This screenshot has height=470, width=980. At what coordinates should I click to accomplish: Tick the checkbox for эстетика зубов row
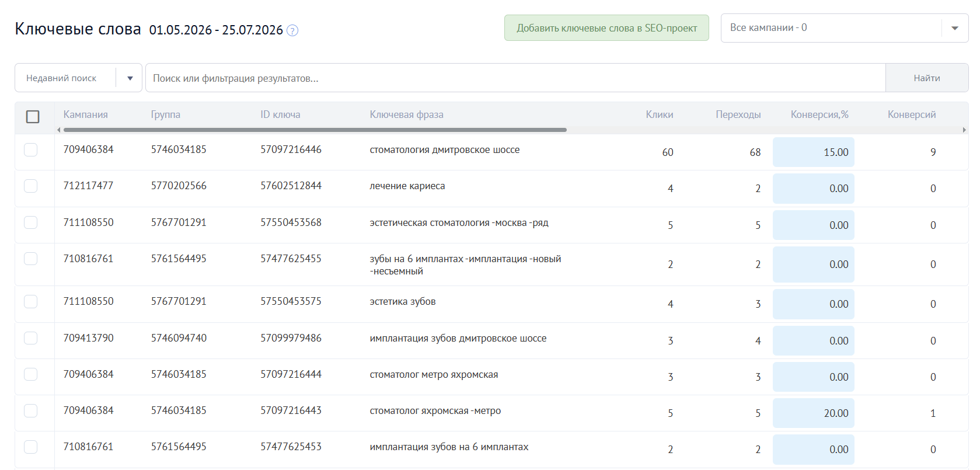(x=31, y=301)
